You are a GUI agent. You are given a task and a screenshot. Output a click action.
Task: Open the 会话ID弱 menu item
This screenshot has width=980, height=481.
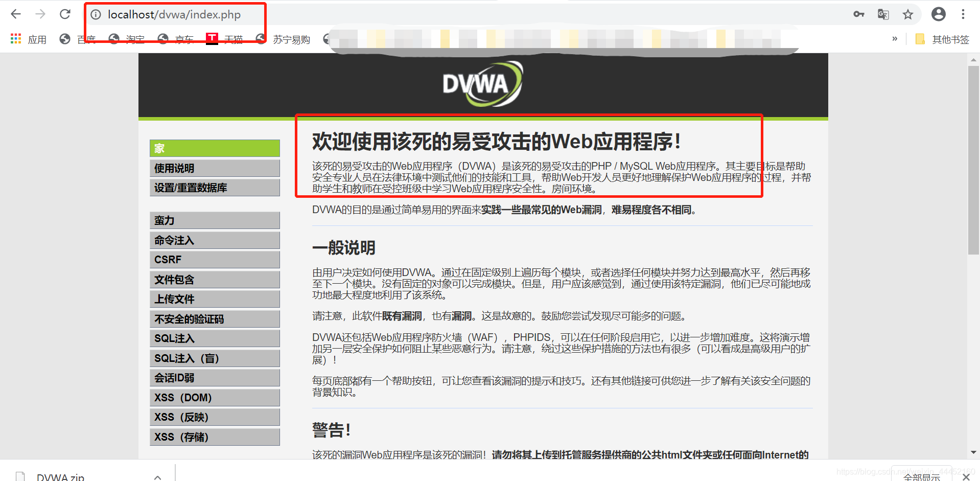tap(215, 378)
